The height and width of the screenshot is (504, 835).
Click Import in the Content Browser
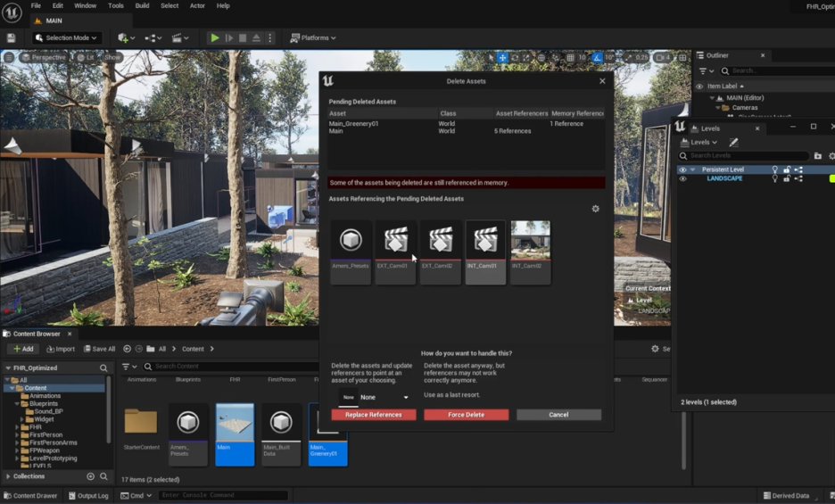pyautogui.click(x=61, y=349)
